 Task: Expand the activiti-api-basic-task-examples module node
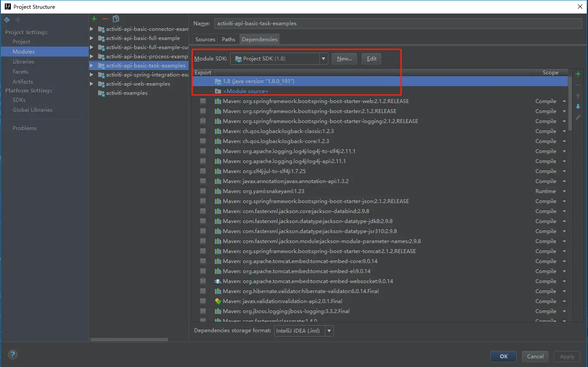pyautogui.click(x=92, y=66)
